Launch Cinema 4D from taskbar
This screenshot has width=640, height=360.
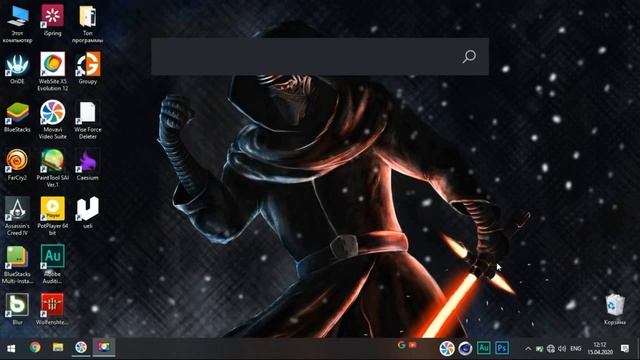(x=465, y=348)
